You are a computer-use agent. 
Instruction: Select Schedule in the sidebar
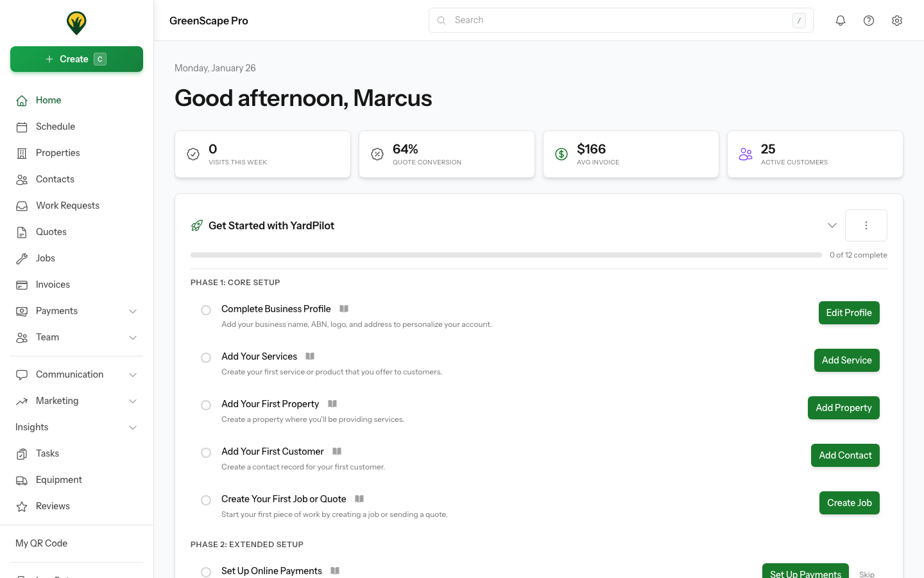(55, 126)
